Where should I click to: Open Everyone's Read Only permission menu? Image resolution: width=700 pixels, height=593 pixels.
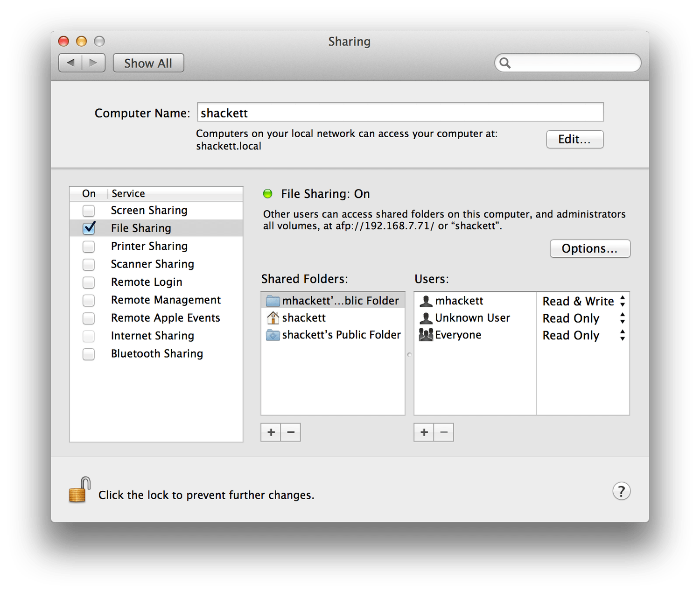(x=583, y=335)
